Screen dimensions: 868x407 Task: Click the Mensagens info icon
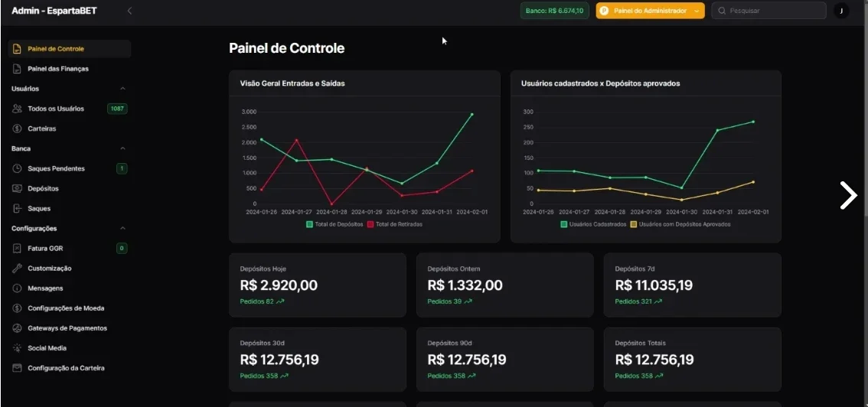[x=17, y=288]
